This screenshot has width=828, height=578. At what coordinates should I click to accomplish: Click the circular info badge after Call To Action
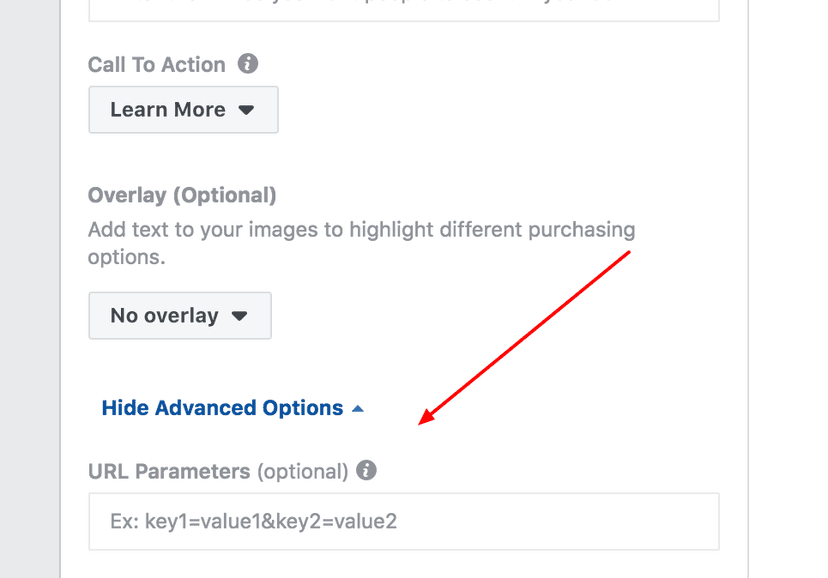(249, 64)
